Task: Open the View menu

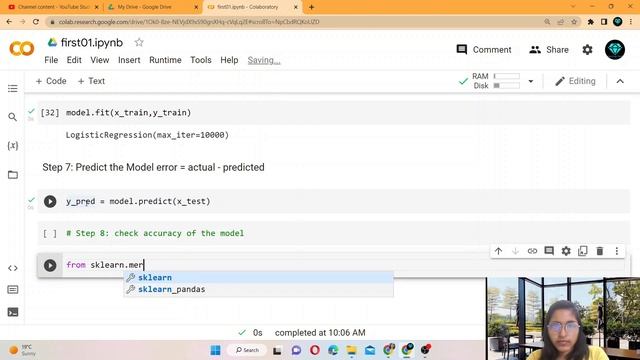Action: click(100, 60)
